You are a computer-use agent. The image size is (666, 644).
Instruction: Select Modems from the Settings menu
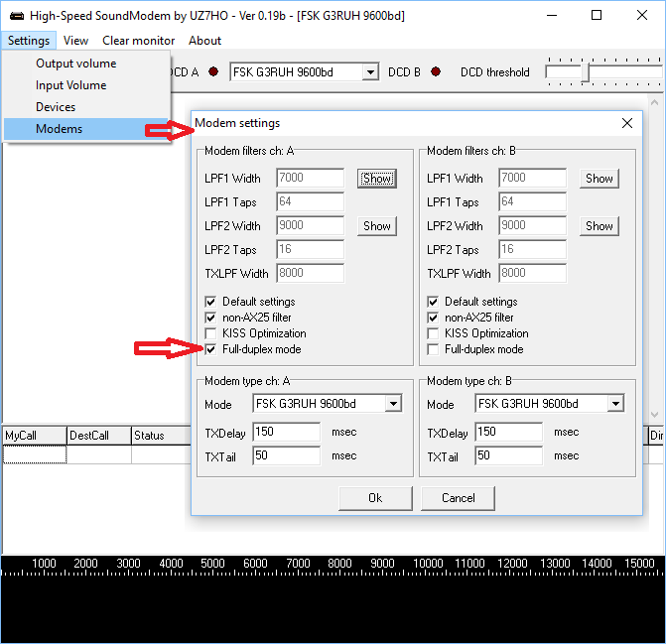[x=60, y=129]
